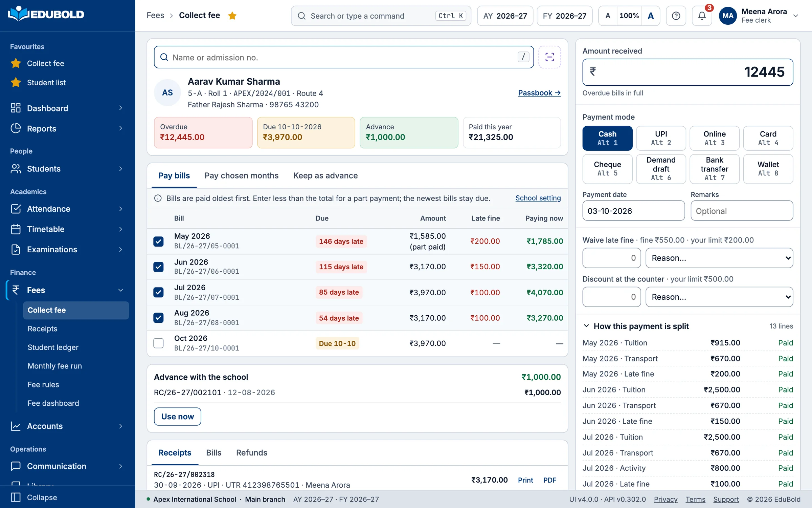
Task: Click the barcode scan icon beside student search
Action: [549, 57]
